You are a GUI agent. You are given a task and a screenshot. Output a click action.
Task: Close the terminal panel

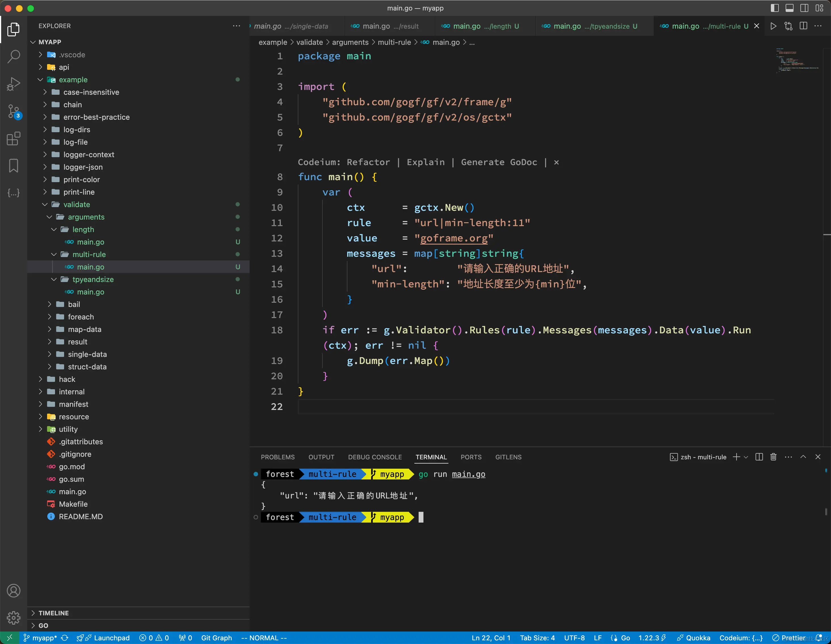click(818, 457)
